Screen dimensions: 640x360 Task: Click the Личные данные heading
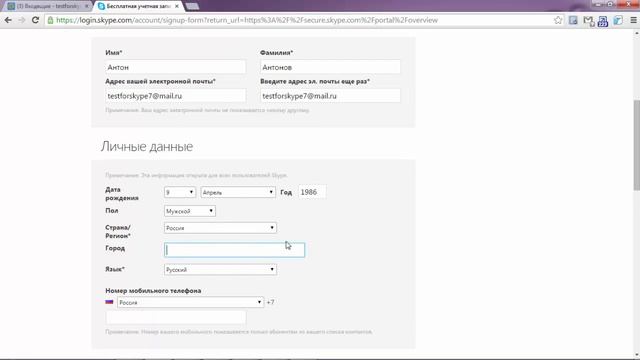click(x=147, y=147)
